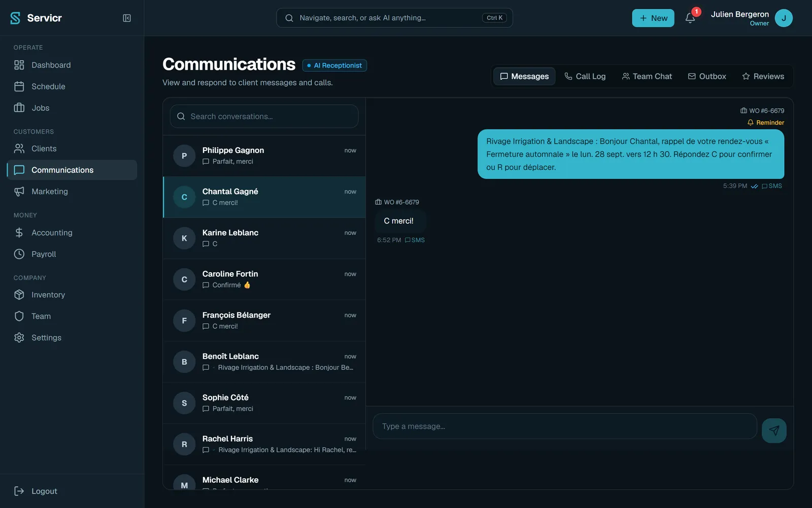Click the WO #6-6679 label above reminder
This screenshot has width=812, height=508.
pos(762,111)
